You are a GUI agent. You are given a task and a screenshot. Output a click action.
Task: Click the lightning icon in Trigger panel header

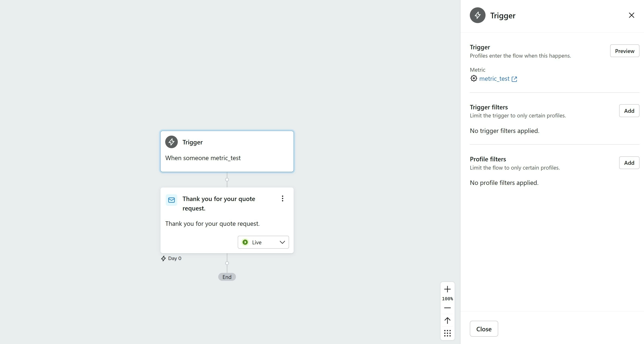pos(478,15)
